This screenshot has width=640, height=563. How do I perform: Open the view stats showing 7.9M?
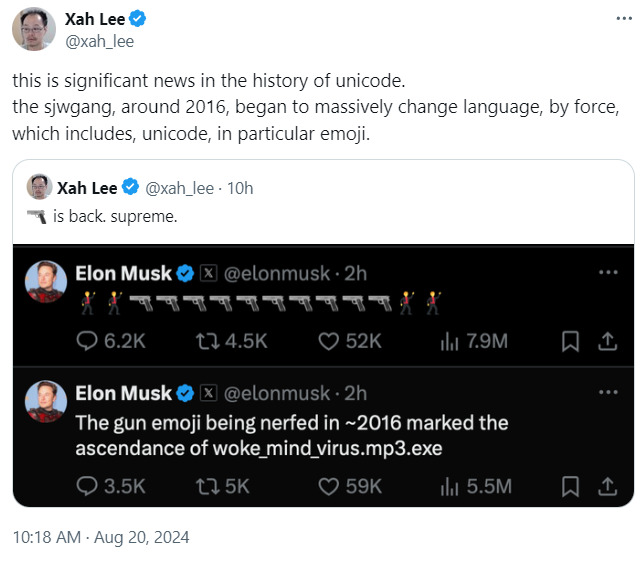(x=474, y=341)
